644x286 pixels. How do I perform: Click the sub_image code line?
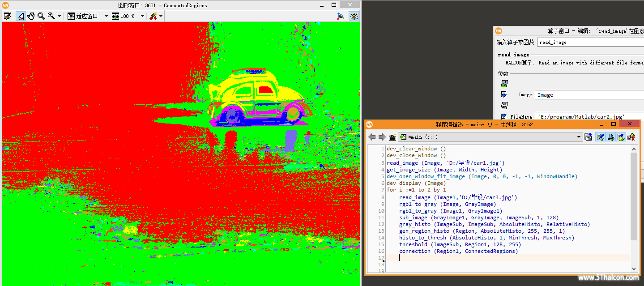(x=479, y=218)
